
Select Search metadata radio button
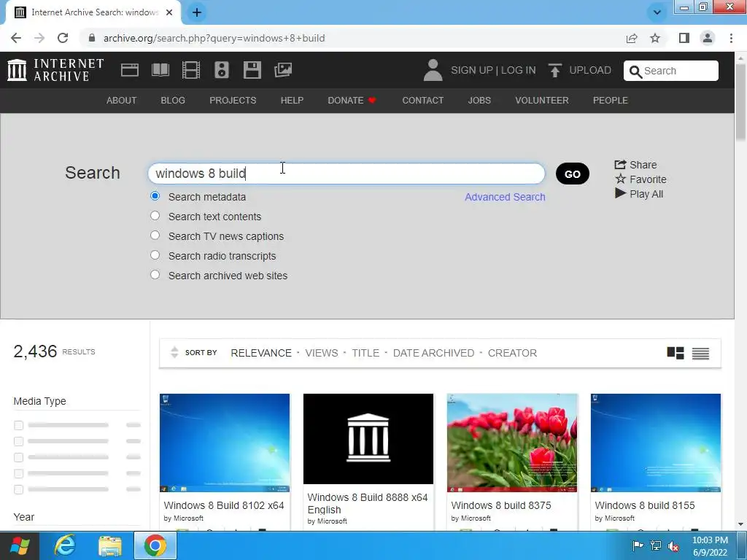pyautogui.click(x=155, y=196)
